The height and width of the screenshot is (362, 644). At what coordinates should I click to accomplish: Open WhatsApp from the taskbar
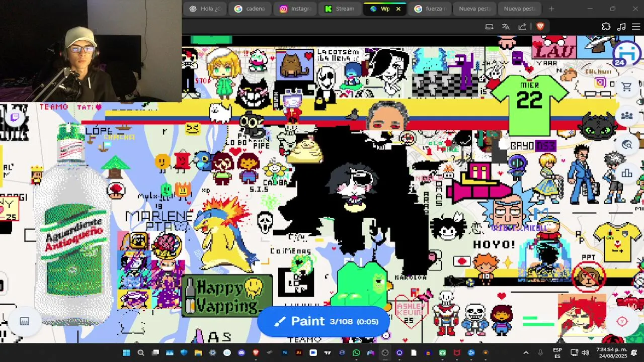[356, 352]
